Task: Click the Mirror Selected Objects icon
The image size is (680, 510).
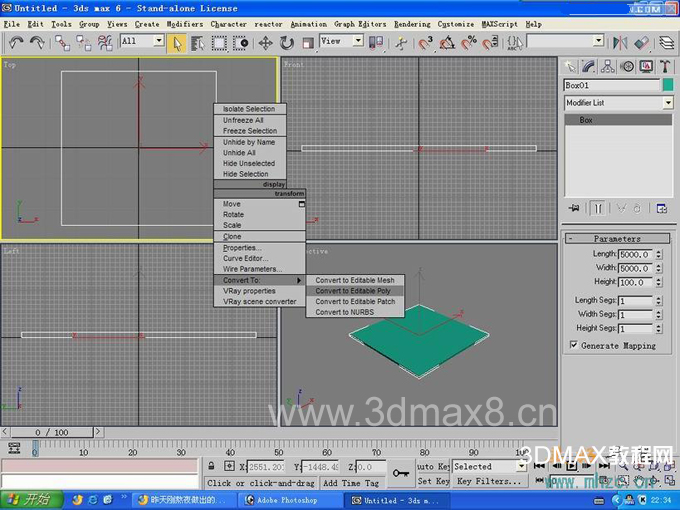Action: pos(620,43)
